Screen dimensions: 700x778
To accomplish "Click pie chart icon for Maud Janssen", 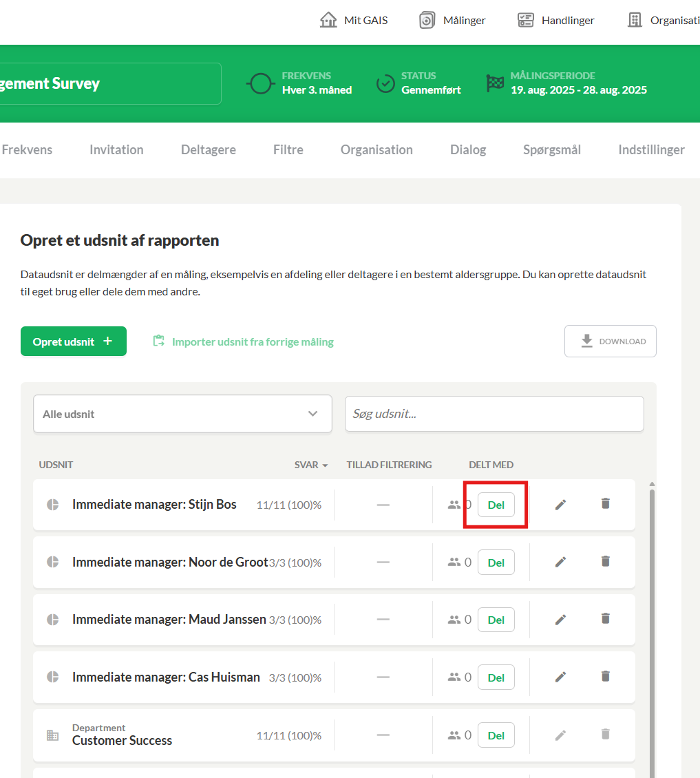I will (x=52, y=620).
